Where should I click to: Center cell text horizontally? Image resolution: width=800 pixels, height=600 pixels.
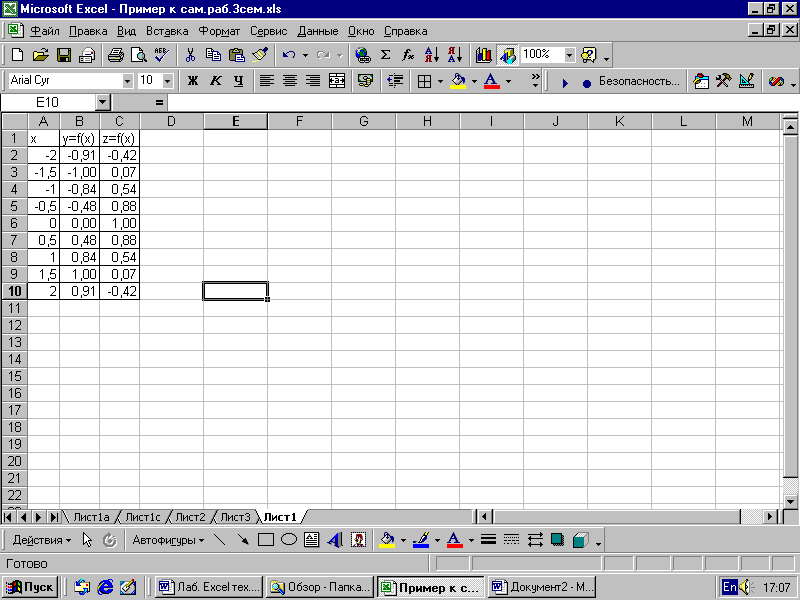click(x=290, y=81)
